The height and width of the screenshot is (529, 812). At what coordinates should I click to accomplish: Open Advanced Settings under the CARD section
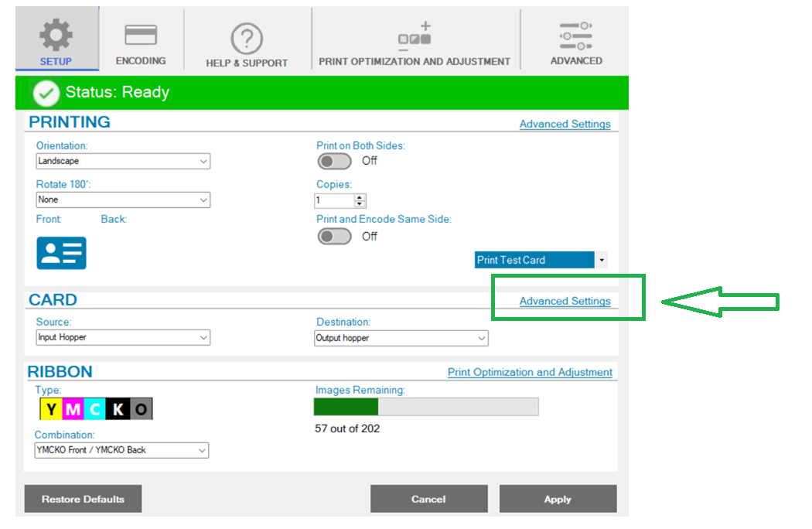(x=565, y=301)
